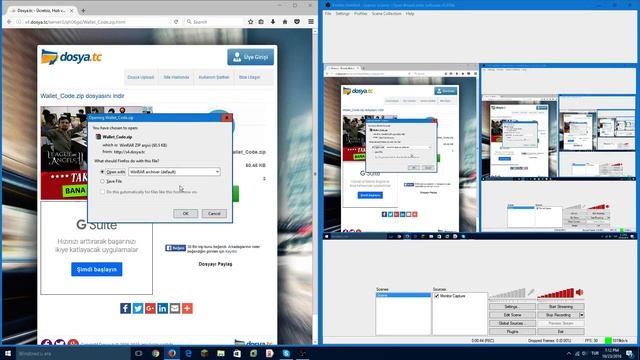Viewport: 640px width, 360px height.
Task: Open Microsoft Edge from the taskbar
Action: click(188, 353)
